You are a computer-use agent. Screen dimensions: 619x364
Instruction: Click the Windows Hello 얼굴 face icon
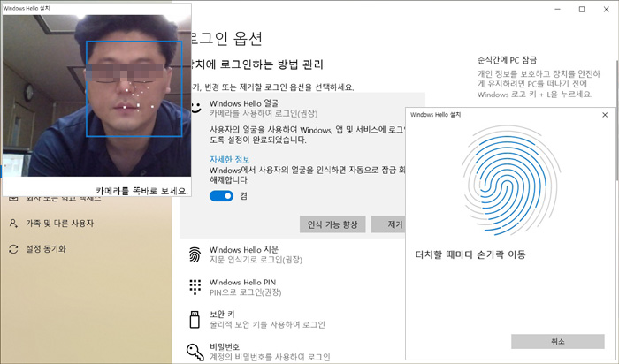point(195,109)
